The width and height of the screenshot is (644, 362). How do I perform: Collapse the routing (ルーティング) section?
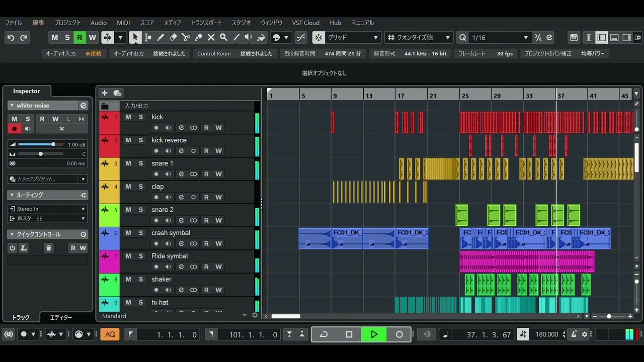(x=12, y=195)
